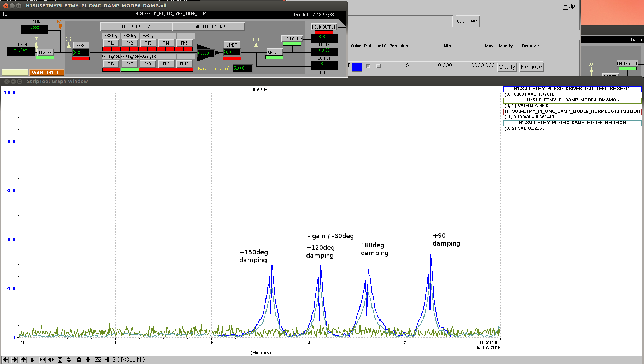Toggle filter module FM8

148,64
